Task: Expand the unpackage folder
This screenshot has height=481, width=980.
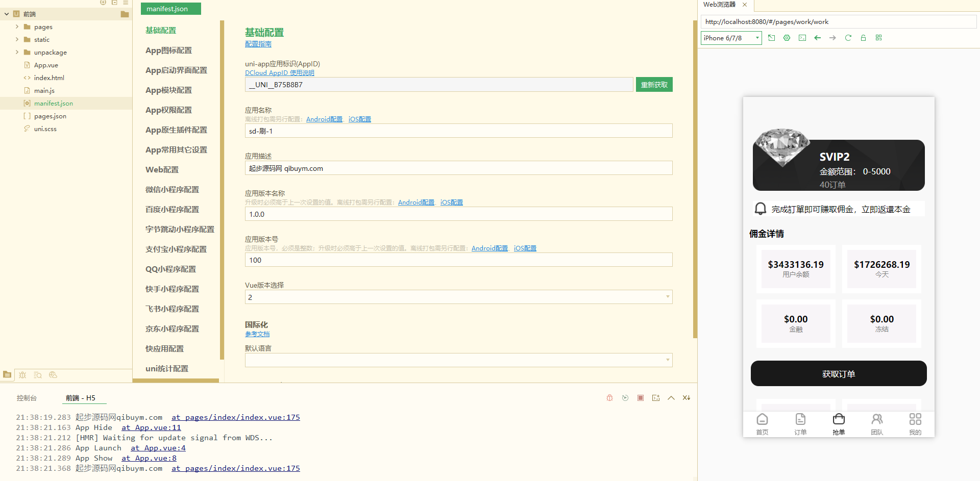Action: click(x=17, y=52)
